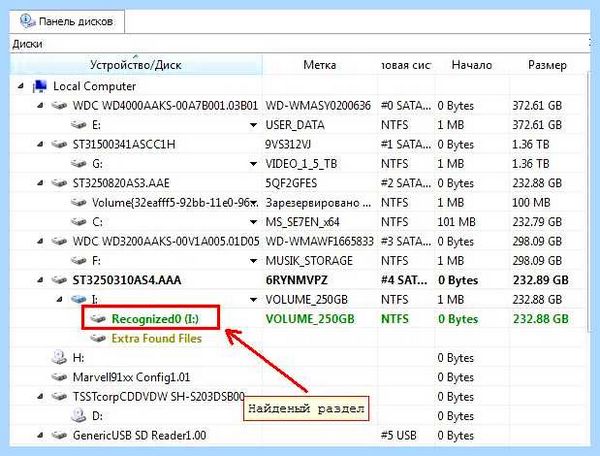Select VIDEO_1_5_TB label cell
The image size is (600, 456).
(x=301, y=164)
